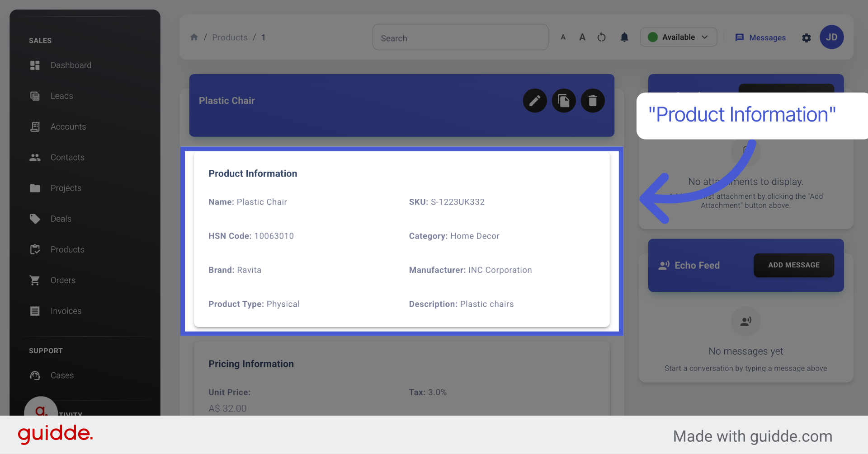The width and height of the screenshot is (868, 454).
Task: Expand the Available status dropdown
Action: point(678,37)
